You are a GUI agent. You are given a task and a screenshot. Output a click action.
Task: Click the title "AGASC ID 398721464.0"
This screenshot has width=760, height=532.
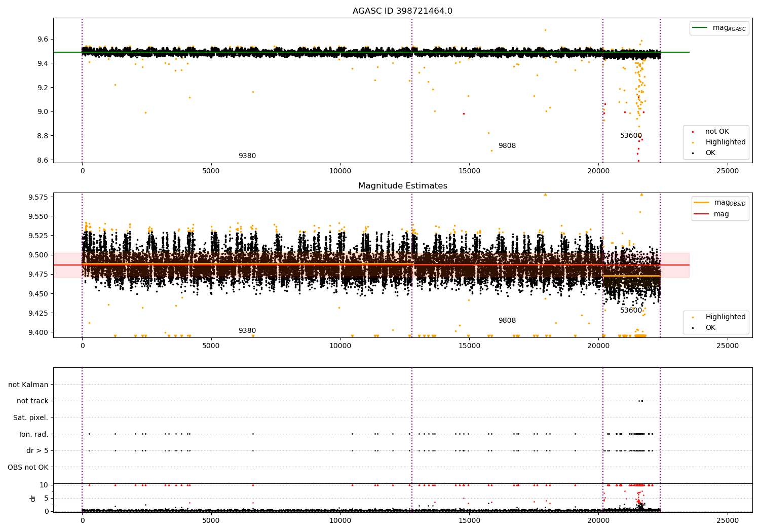(403, 11)
